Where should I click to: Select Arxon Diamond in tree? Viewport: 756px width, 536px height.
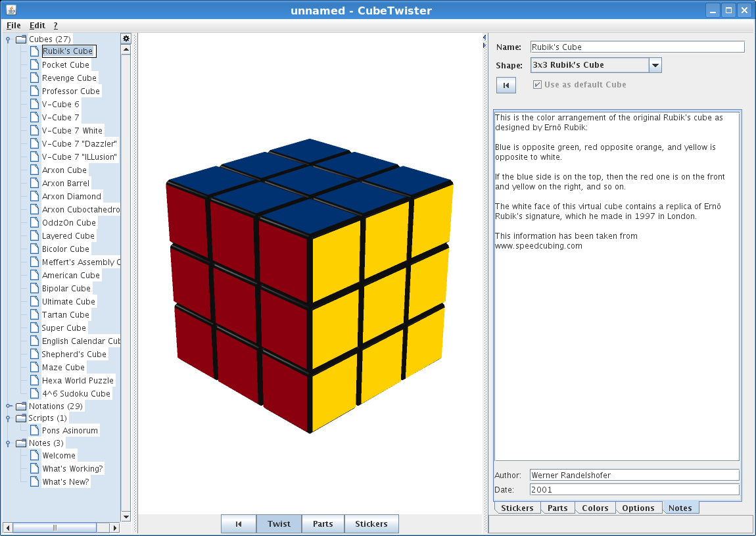[72, 196]
